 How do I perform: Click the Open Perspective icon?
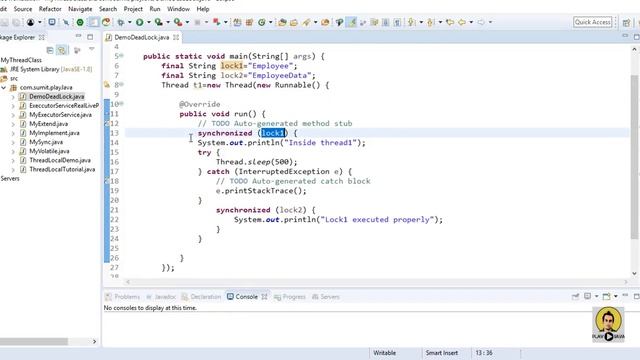click(626, 22)
